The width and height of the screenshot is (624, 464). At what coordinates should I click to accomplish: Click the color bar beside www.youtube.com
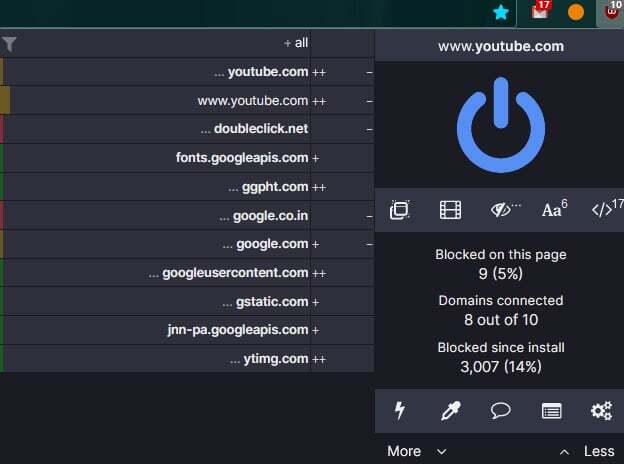pos(5,101)
